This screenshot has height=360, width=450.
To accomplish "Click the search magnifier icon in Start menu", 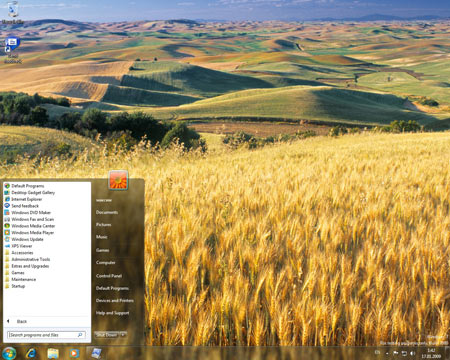I will pos(80,335).
